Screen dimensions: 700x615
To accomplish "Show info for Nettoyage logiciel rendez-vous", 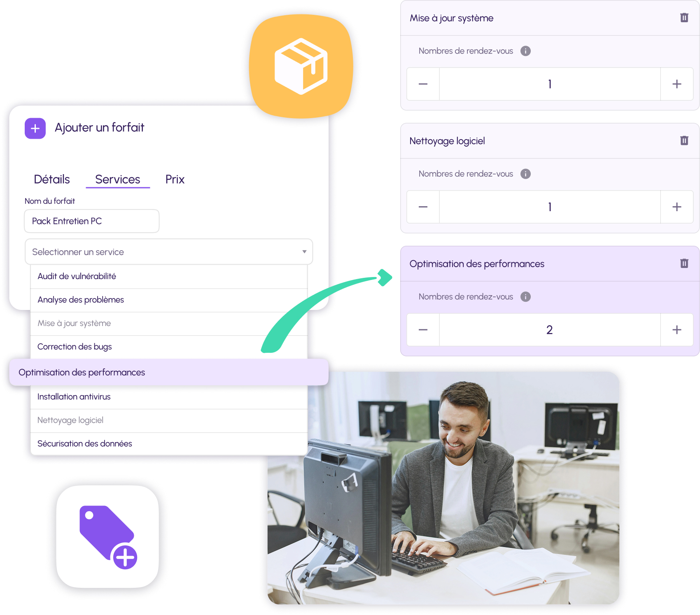I will point(525,174).
